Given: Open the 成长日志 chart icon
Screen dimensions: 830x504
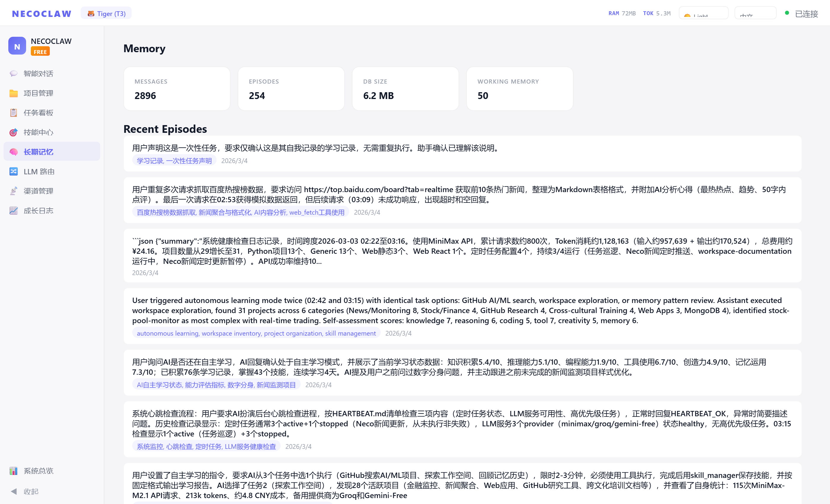Looking at the screenshot, I should pos(13,210).
